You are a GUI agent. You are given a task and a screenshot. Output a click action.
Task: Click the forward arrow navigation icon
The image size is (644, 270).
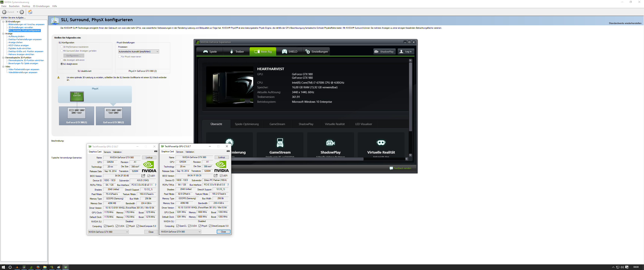22,12
